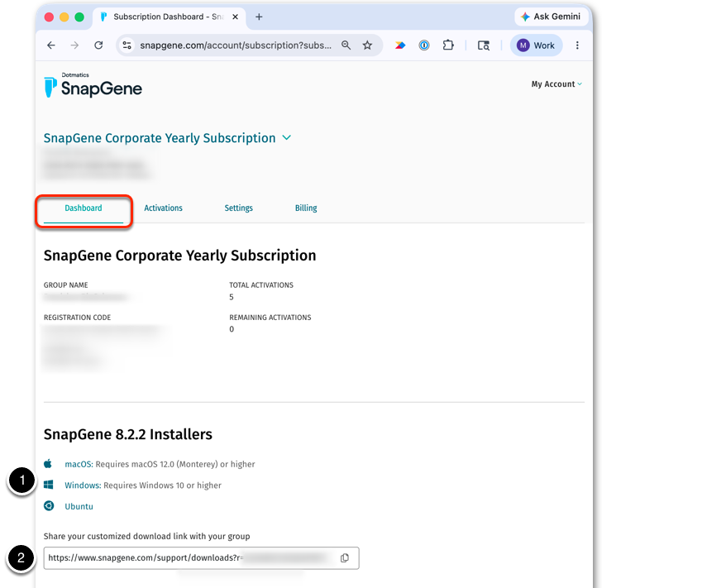Open the tab search icon in toolbar
The width and height of the screenshot is (726, 588).
pos(484,45)
